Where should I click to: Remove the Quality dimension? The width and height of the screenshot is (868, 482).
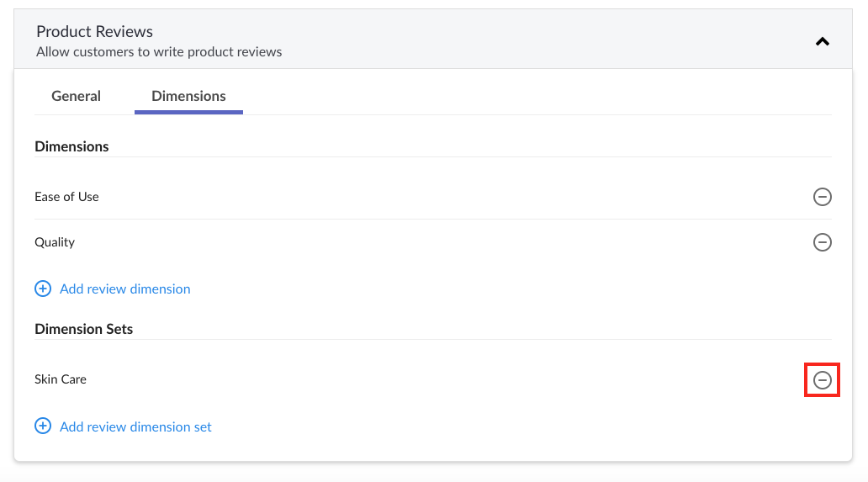tap(822, 241)
